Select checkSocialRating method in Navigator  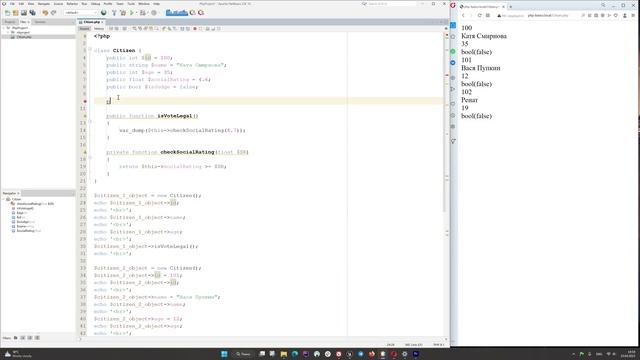coord(34,204)
